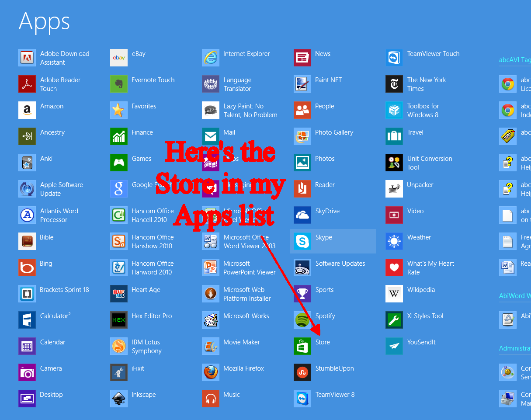Click the Internet Explorer icon

tap(211, 58)
